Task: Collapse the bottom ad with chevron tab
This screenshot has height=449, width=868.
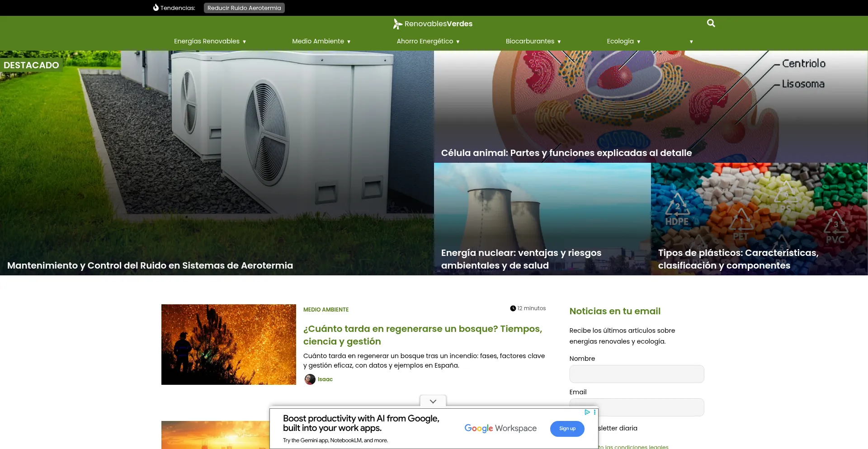Action: tap(433, 401)
